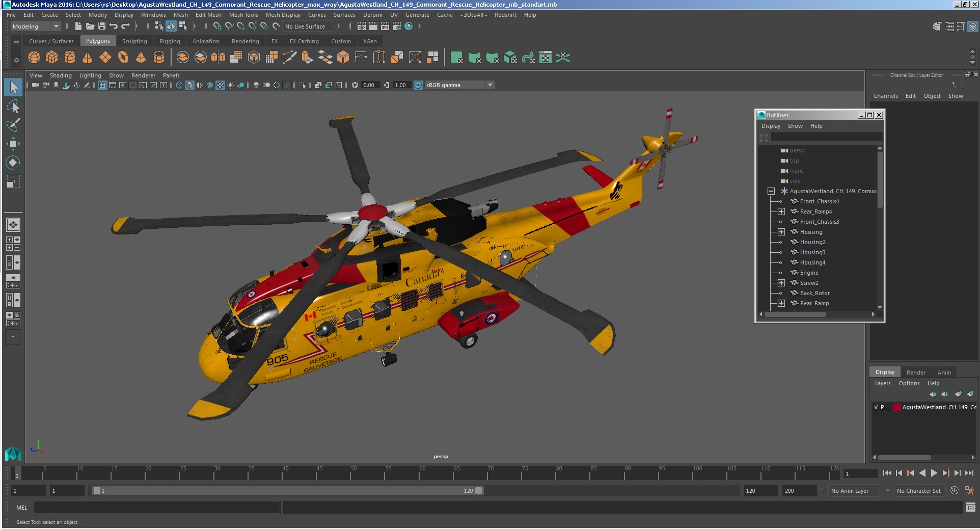Screen dimensions: 980x530
Task: Toggle layer playback P box
Action: tap(882, 407)
